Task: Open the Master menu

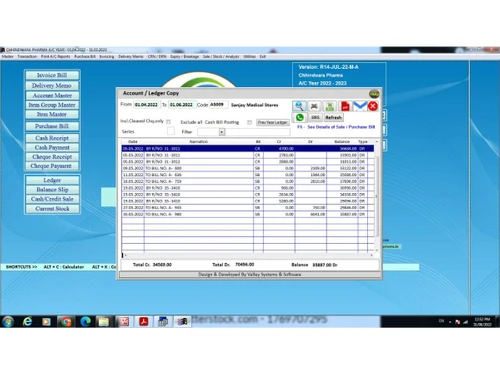Action: [7, 57]
